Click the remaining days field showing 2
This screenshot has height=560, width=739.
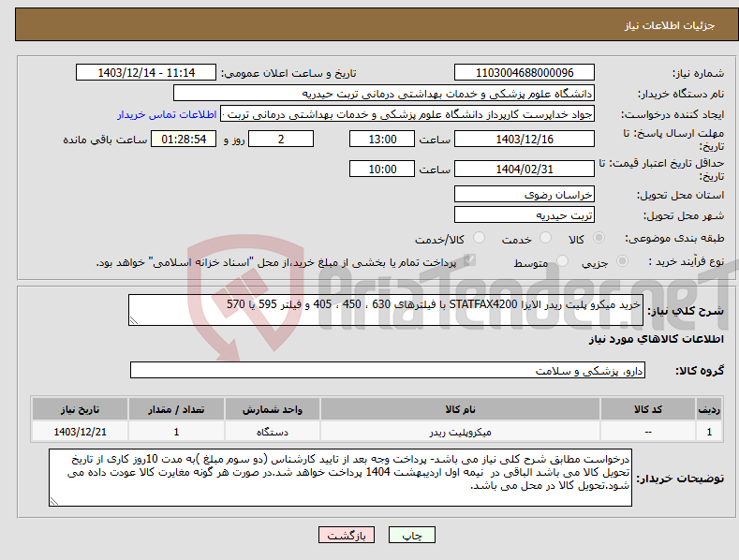coord(281,139)
